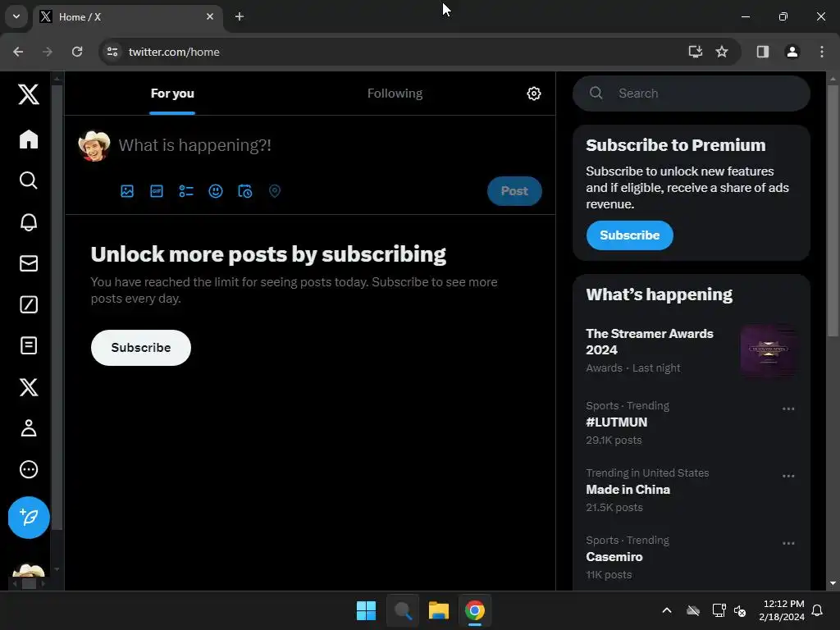Open more options for Made in China trend
Viewport: 840px width, 630px height.
click(x=788, y=477)
